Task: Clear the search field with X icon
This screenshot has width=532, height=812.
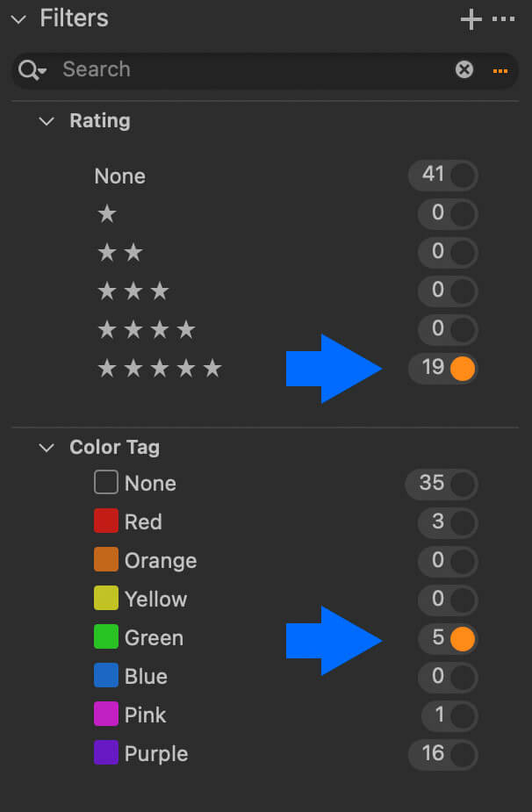Action: coord(464,69)
